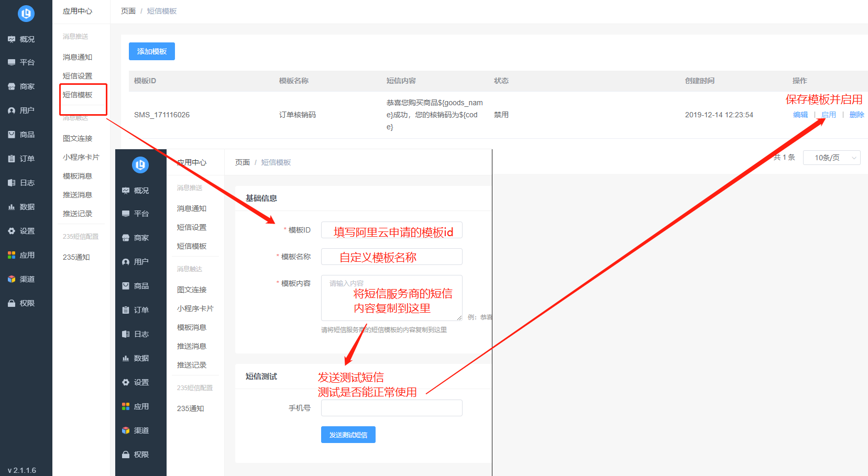Click the 添加模板 add template button

click(x=152, y=51)
